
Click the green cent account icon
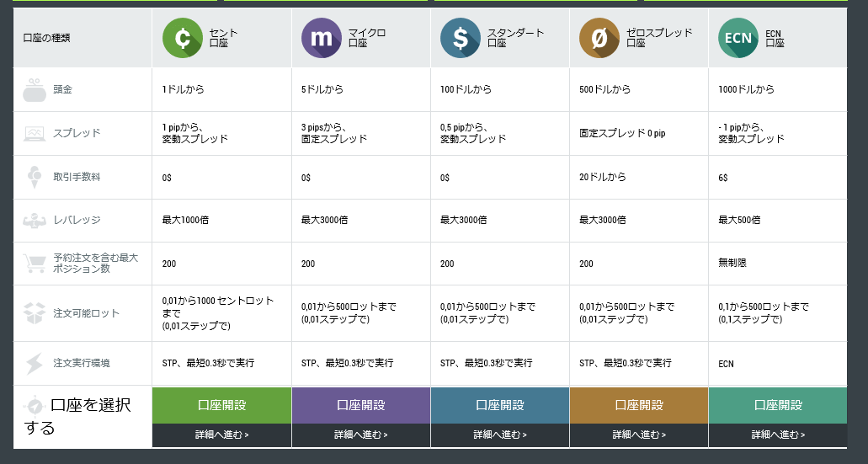tap(183, 38)
